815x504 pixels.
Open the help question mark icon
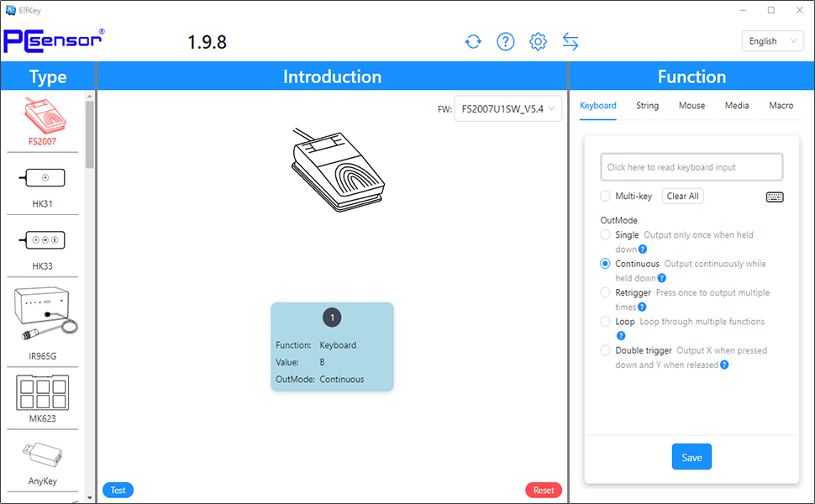pyautogui.click(x=505, y=41)
